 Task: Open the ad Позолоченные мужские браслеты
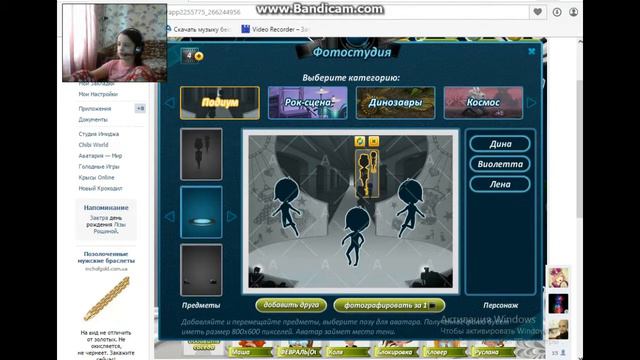106,257
